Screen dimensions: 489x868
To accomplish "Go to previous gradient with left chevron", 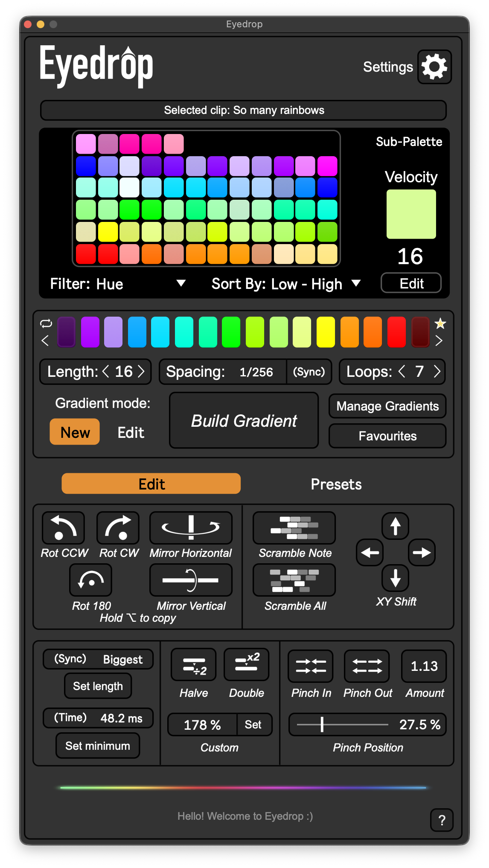I will pos(45,341).
